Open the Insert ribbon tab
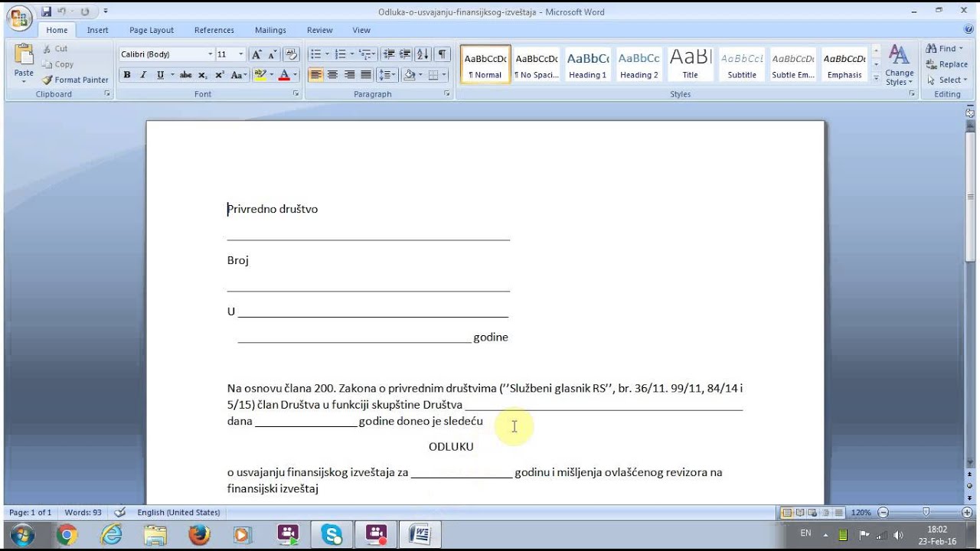The width and height of the screenshot is (980, 551). (97, 30)
